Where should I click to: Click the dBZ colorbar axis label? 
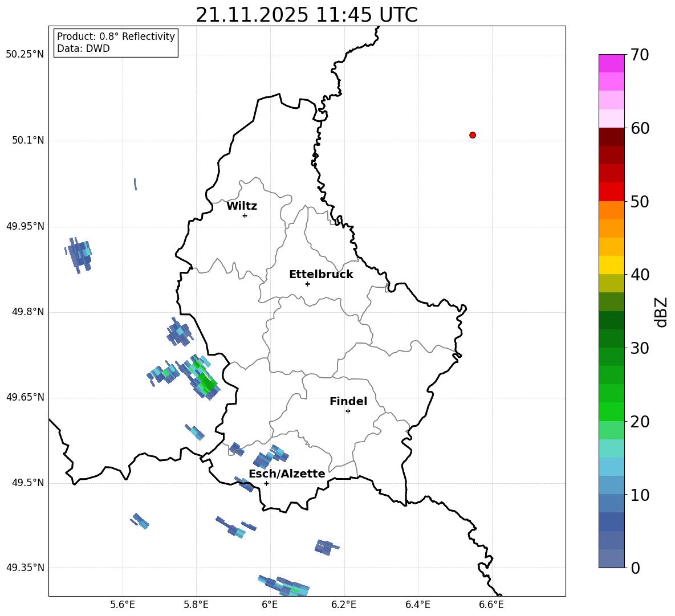pos(661,312)
